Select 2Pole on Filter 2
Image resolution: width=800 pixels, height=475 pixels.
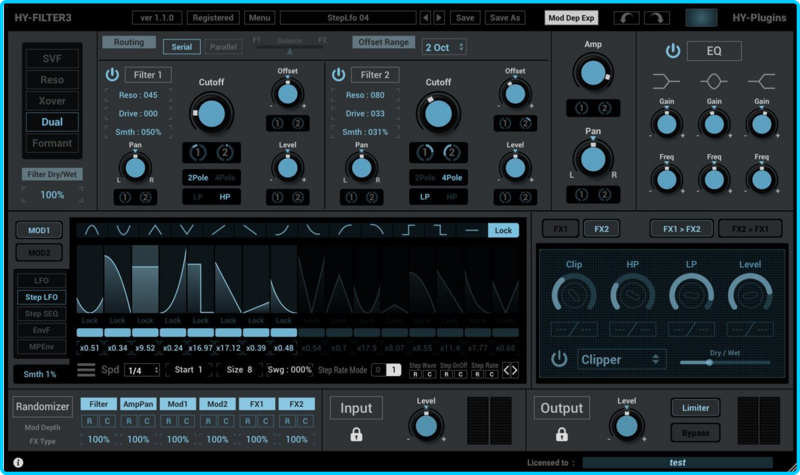424,178
